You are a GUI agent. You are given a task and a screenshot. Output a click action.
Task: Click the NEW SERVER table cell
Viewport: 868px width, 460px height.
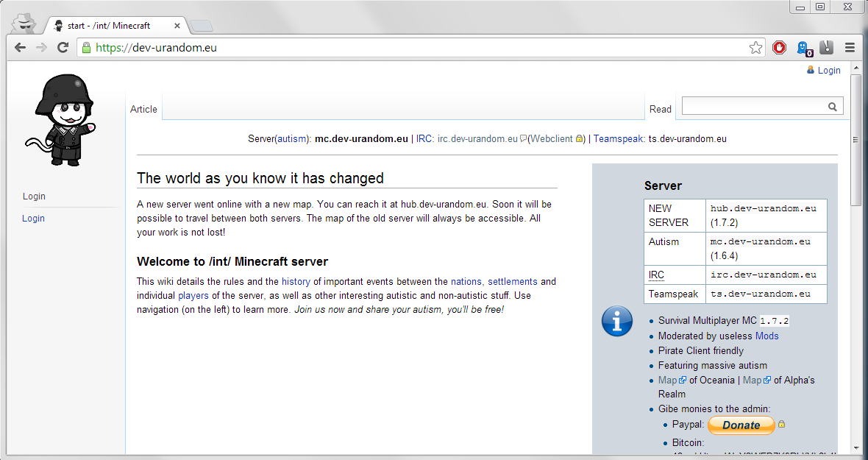[675, 216]
